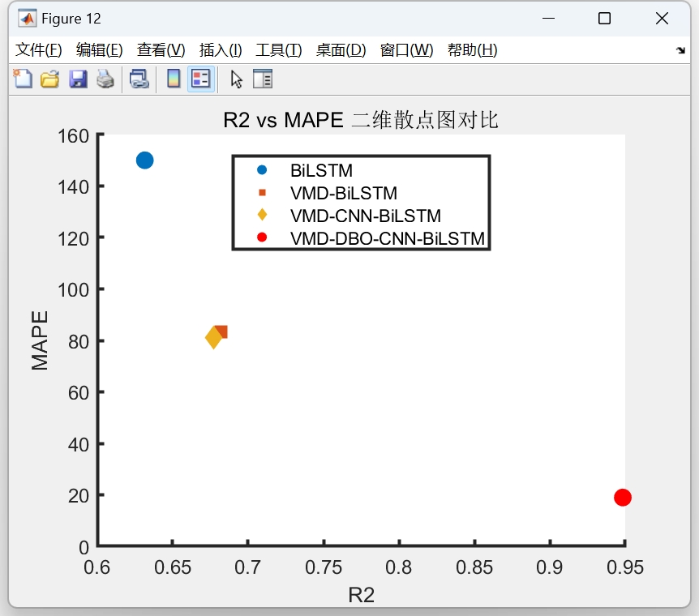The height and width of the screenshot is (616, 699).
Task: Open a saved figure file
Action: (x=49, y=79)
